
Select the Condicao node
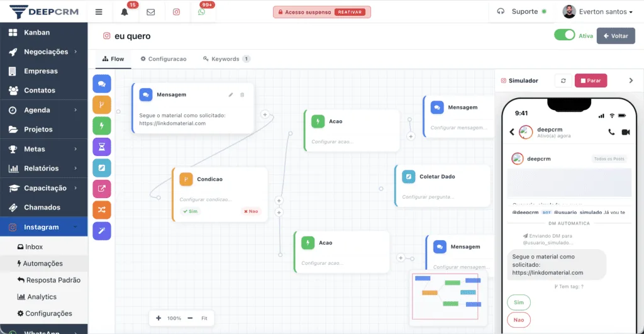(220, 194)
